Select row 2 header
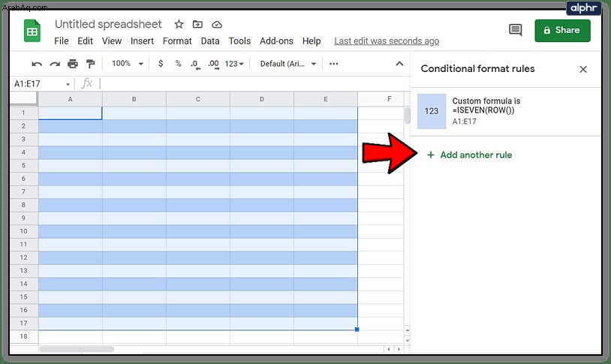Screen dimensions: 611x364 [23, 126]
